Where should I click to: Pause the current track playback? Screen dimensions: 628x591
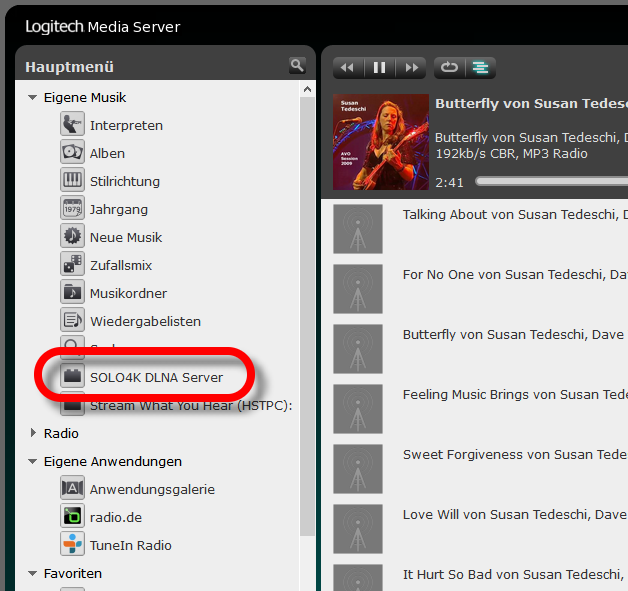(x=379, y=68)
